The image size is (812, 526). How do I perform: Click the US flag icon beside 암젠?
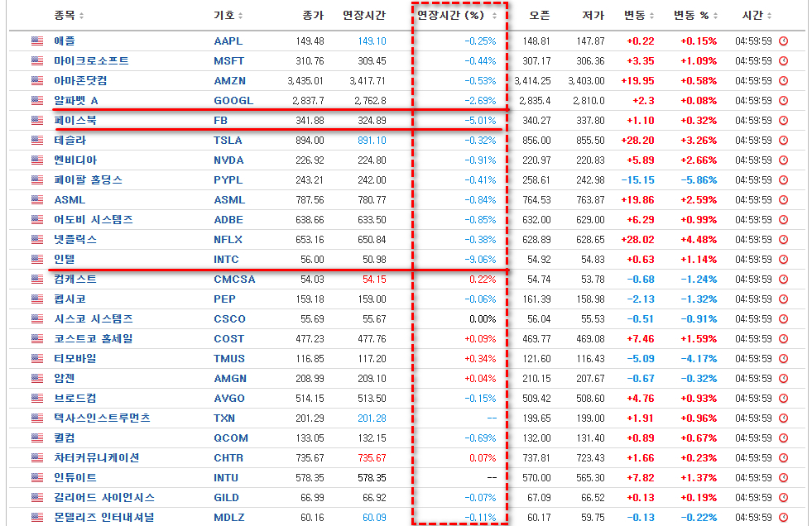[x=37, y=379]
